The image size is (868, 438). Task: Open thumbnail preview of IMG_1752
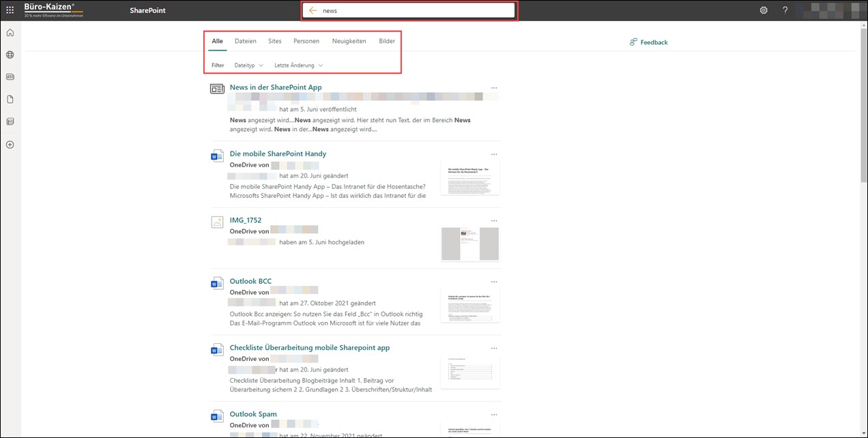(x=470, y=244)
